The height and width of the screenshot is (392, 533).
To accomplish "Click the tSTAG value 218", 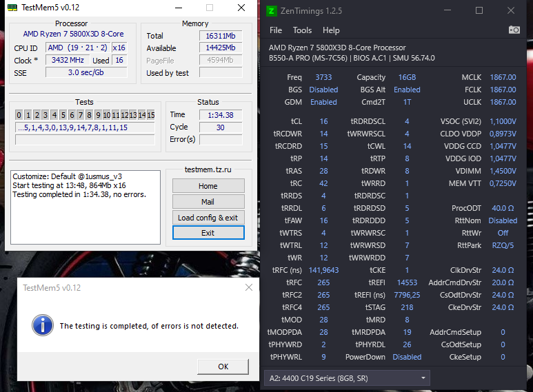I will tap(407, 307).
